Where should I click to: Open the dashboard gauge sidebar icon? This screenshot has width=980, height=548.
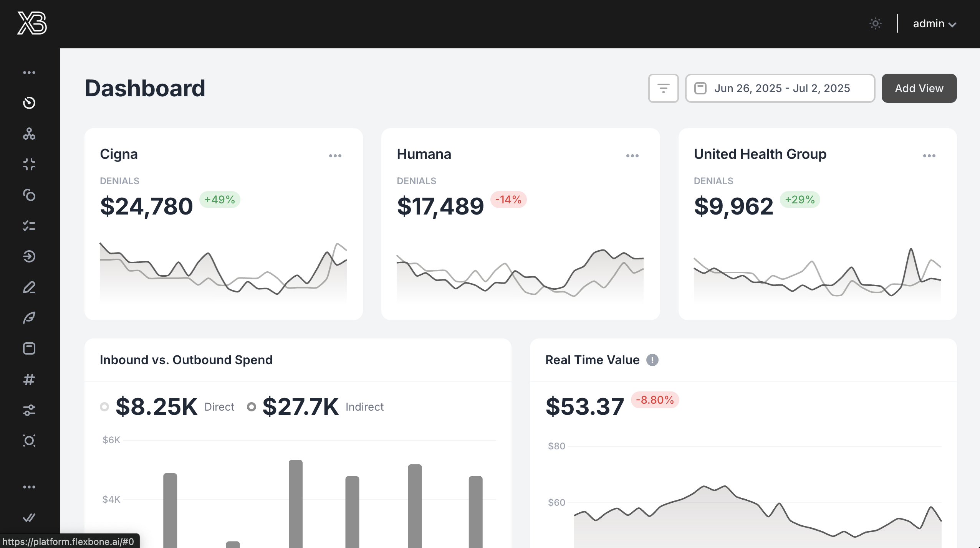(x=29, y=103)
